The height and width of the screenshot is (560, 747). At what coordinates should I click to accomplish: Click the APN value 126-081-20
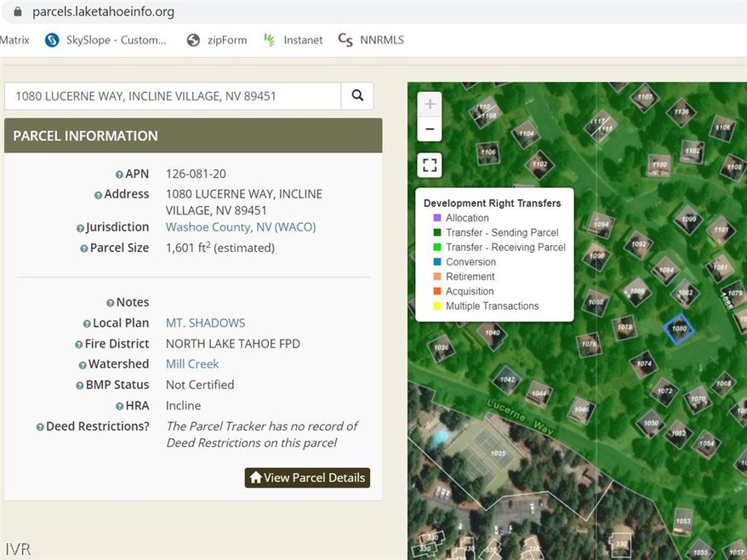click(196, 174)
